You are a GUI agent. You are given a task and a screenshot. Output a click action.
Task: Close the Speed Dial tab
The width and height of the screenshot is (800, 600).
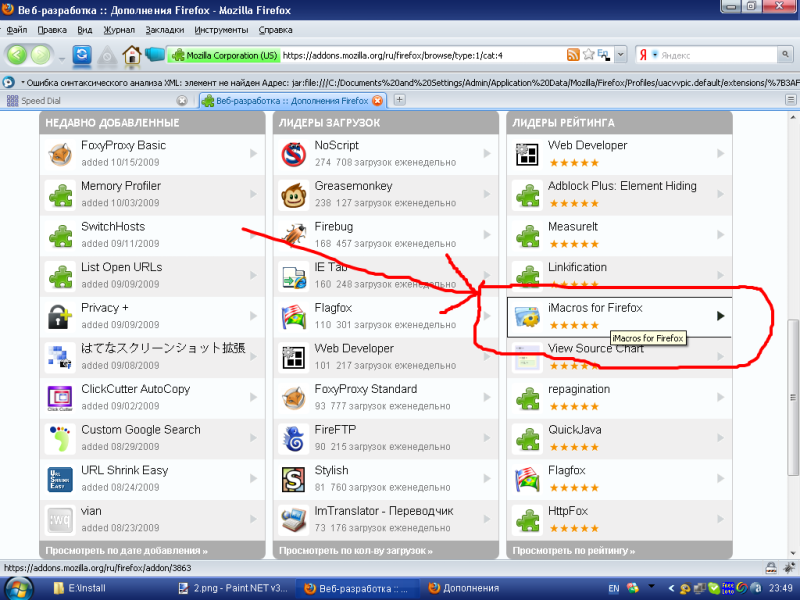point(182,101)
